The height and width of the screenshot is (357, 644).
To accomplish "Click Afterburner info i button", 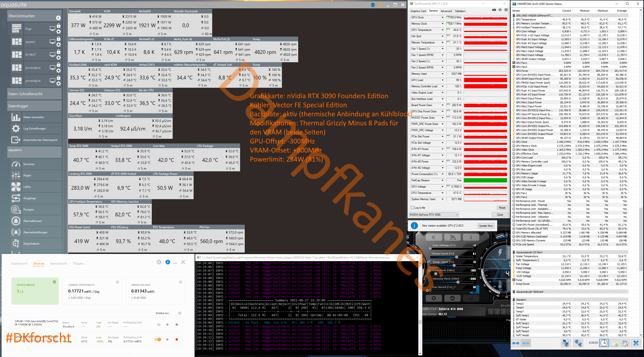I will point(471,237).
